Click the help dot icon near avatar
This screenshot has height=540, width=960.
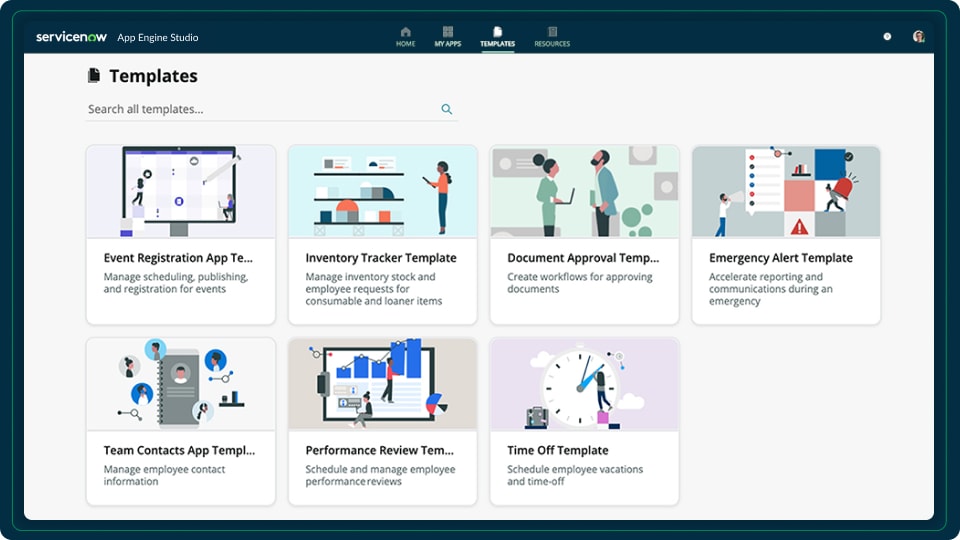(x=887, y=37)
